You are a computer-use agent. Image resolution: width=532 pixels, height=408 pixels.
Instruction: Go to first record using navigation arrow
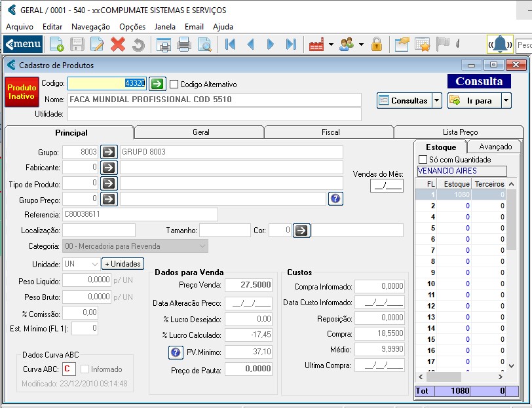coord(230,45)
